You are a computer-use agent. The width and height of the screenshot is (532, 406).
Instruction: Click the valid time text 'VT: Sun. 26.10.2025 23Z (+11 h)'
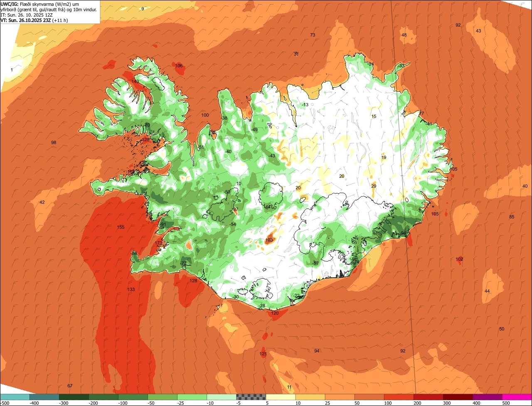coord(34,20)
